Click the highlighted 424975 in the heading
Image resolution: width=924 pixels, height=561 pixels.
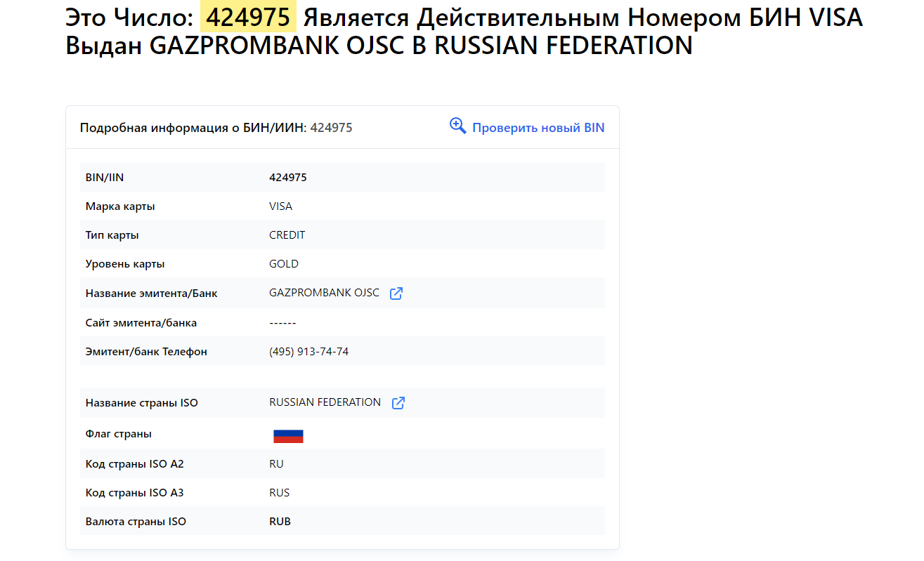pyautogui.click(x=248, y=18)
